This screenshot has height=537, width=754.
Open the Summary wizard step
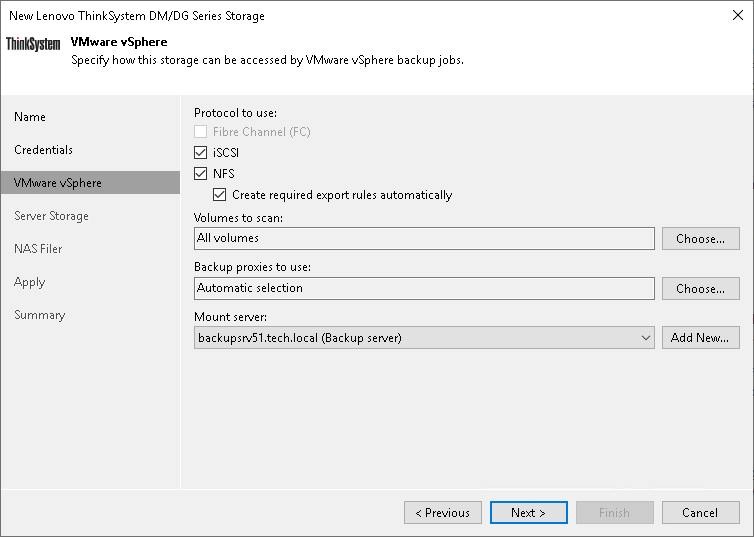[x=39, y=315]
